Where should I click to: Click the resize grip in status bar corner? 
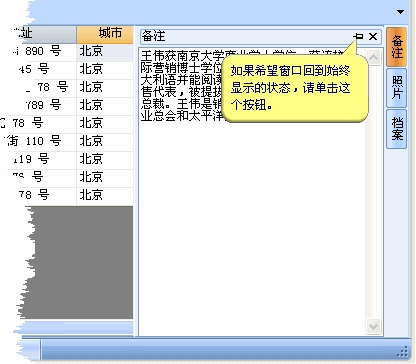[403, 352]
